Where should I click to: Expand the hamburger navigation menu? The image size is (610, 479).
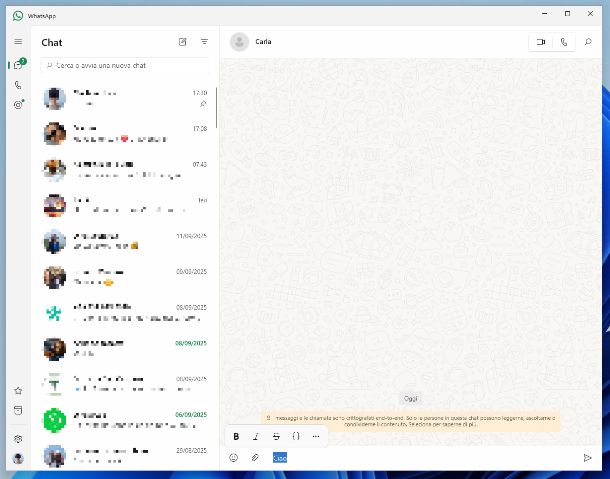click(x=18, y=41)
